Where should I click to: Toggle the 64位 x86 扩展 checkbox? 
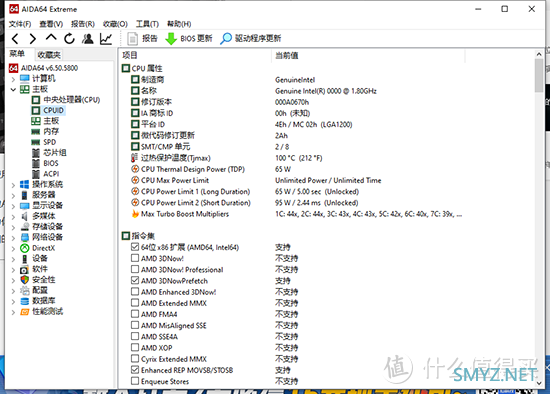[x=135, y=247]
